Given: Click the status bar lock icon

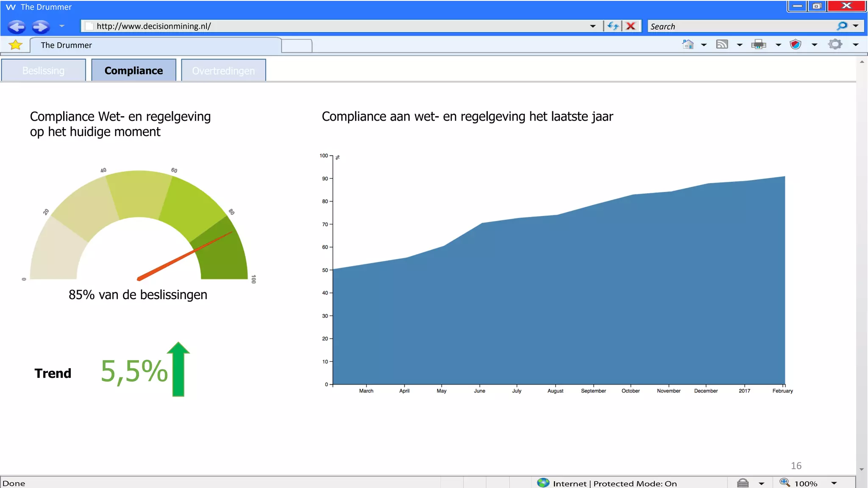Looking at the screenshot, I should [x=743, y=483].
